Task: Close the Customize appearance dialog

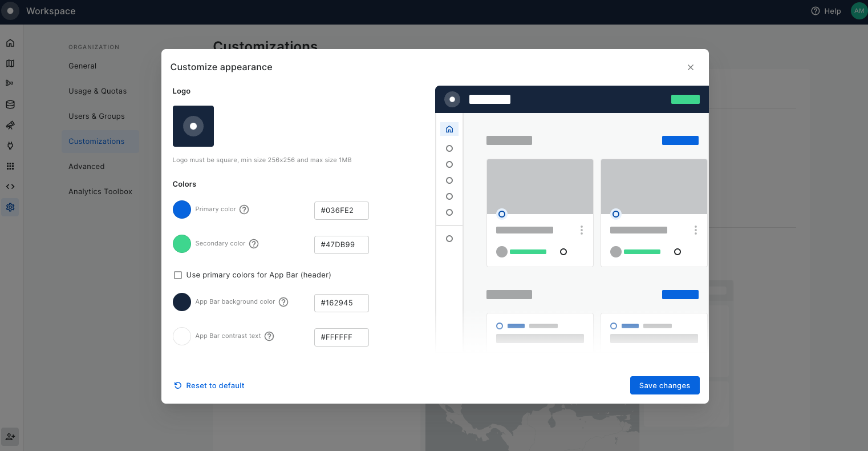Action: [691, 67]
